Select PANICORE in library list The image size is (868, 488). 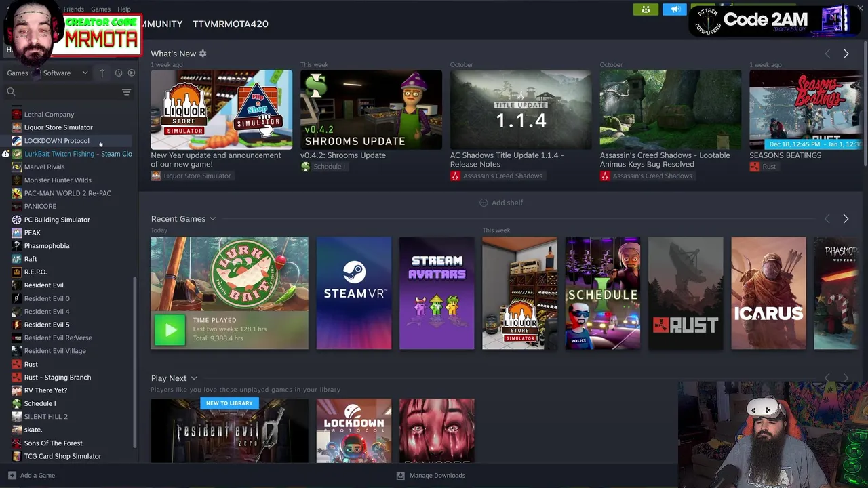[40, 206]
